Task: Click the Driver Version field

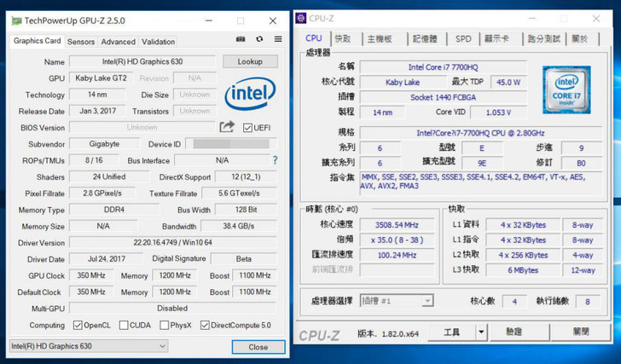Action: click(172, 242)
